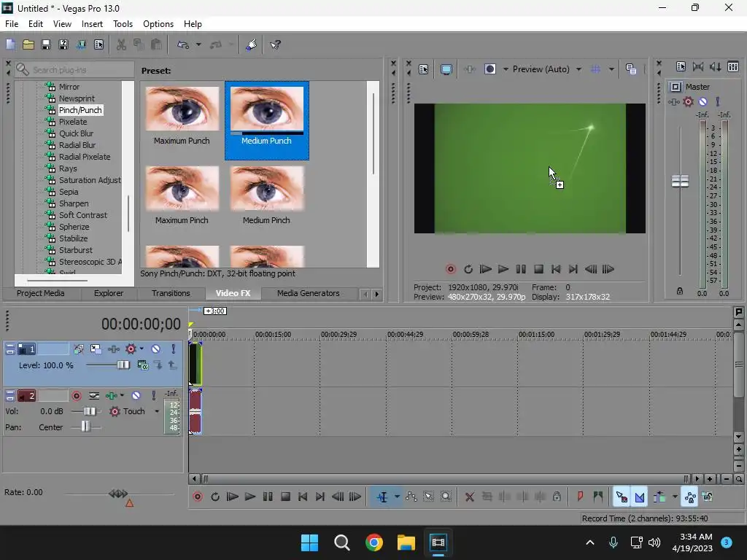Pause playback in the preview window
The height and width of the screenshot is (560, 747).
(521, 269)
